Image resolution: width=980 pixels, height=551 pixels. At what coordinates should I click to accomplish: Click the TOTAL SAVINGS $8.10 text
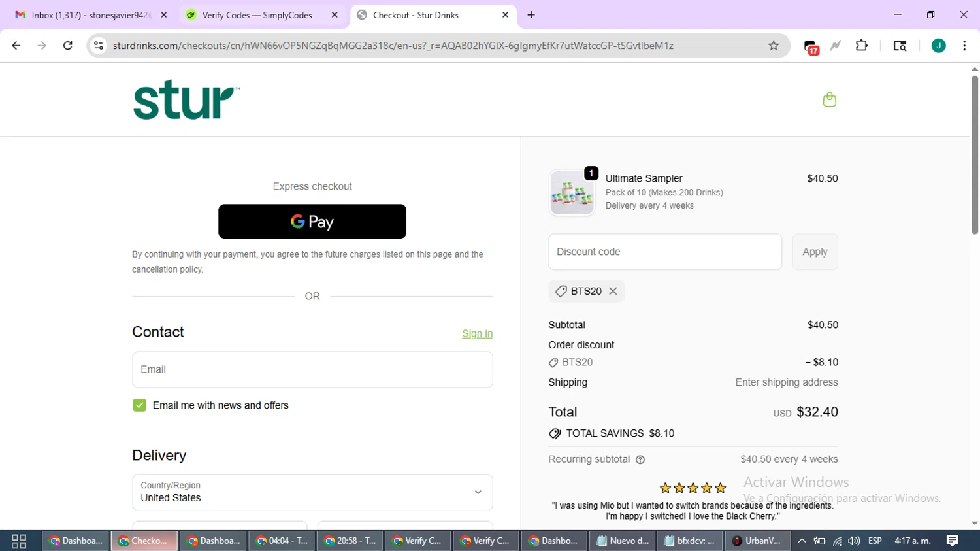tap(620, 433)
